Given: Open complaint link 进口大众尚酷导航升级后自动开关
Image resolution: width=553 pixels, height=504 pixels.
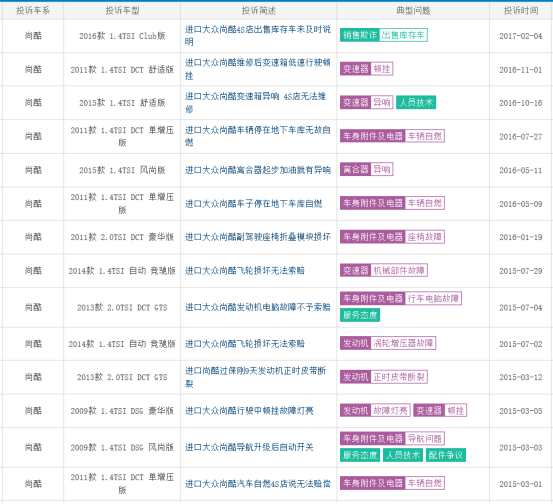Looking at the screenshot, I should click(x=249, y=447).
